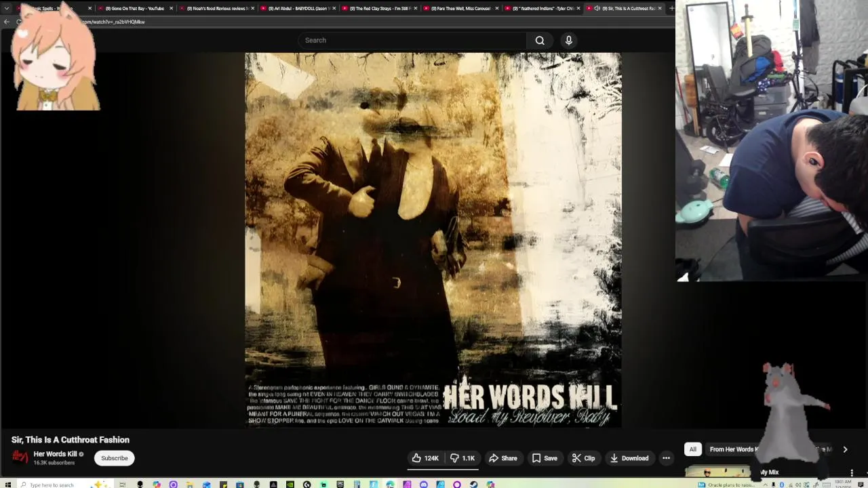
Task: Switch to Fare Thee Well, Miss Carousel tab
Action: [460, 8]
